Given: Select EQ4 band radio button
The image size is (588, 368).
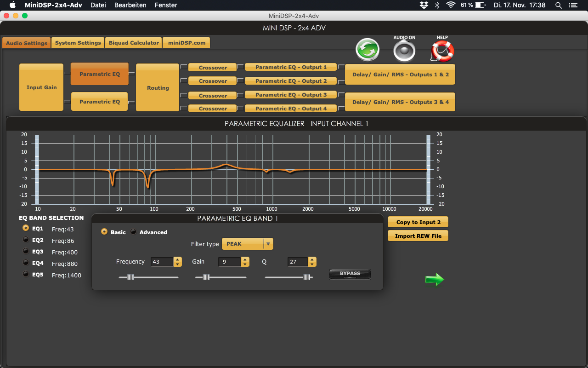Looking at the screenshot, I should pyautogui.click(x=26, y=263).
